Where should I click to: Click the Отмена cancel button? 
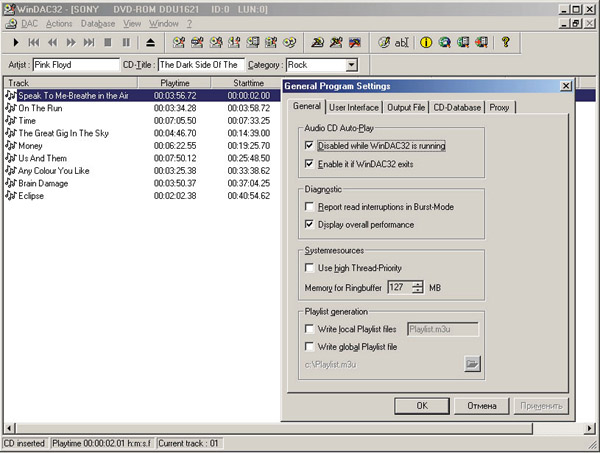click(481, 406)
